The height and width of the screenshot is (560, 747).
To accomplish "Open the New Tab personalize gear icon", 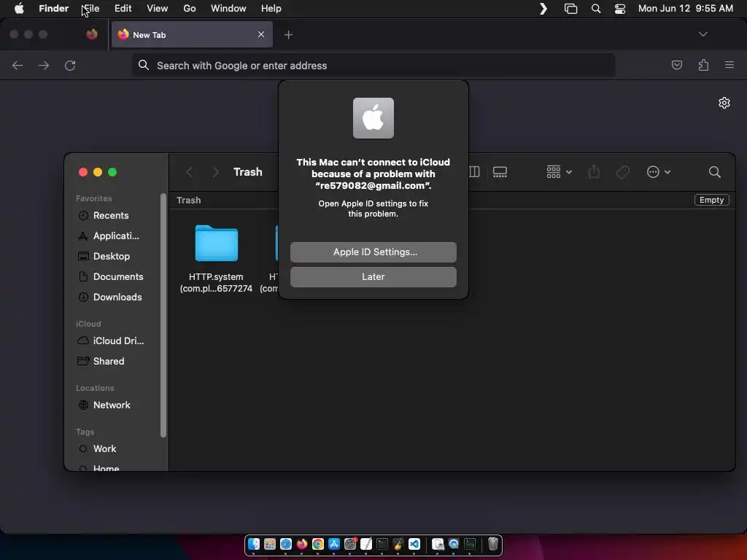I will (x=724, y=103).
